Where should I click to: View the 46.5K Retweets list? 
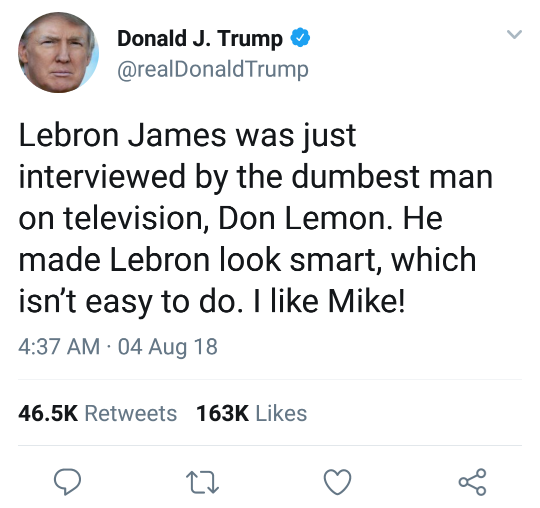coord(97,413)
